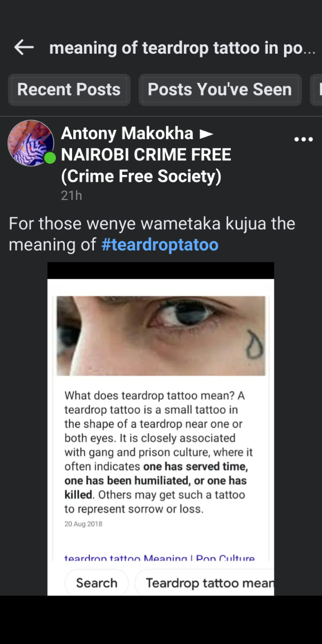Select the Recent Posts filter
This screenshot has width=322, height=644.
69,89
